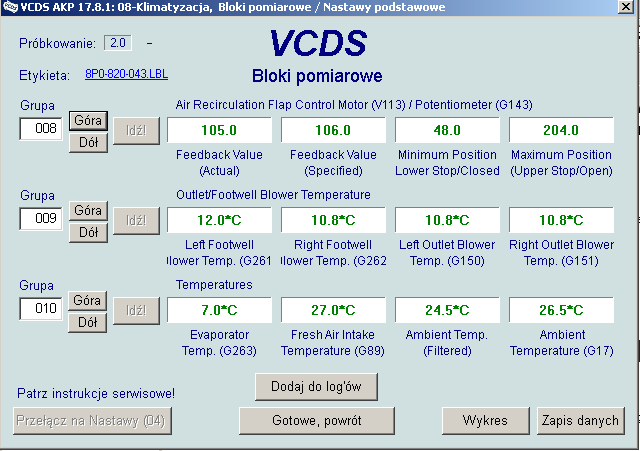Click Gotowe, powrót button

[317, 420]
